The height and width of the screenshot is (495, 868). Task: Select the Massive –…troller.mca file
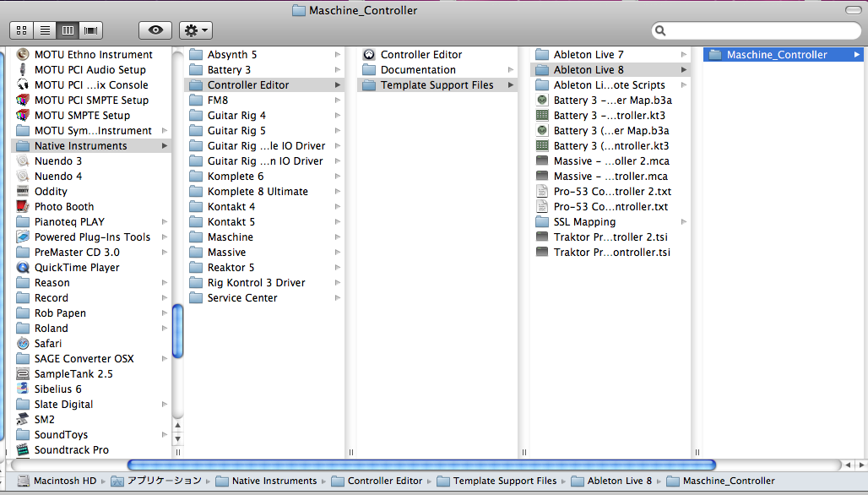[610, 176]
